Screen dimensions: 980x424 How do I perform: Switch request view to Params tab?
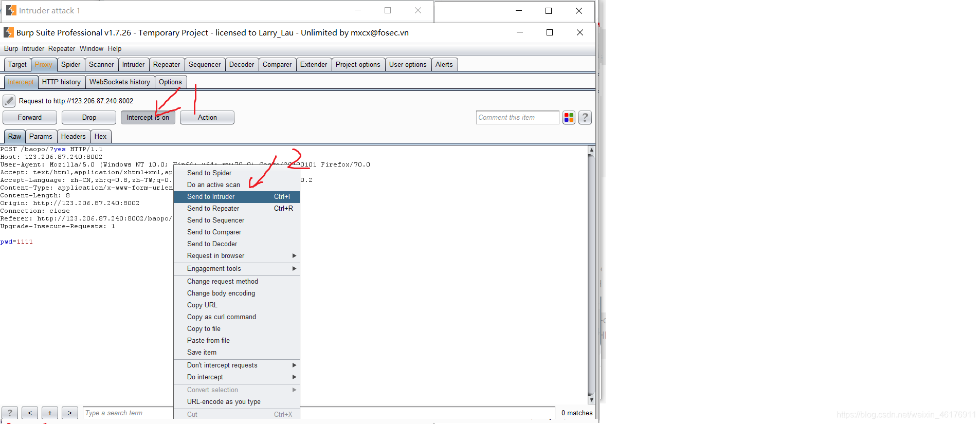[41, 136]
